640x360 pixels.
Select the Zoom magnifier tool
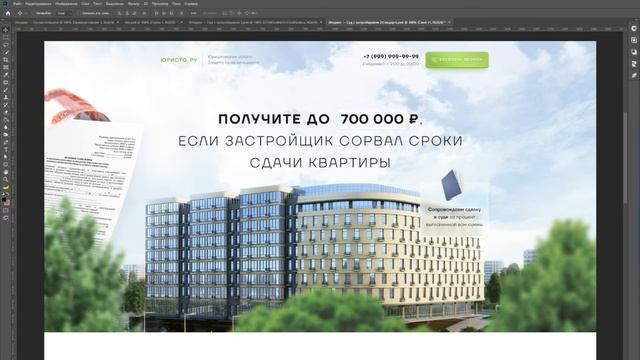(6, 180)
